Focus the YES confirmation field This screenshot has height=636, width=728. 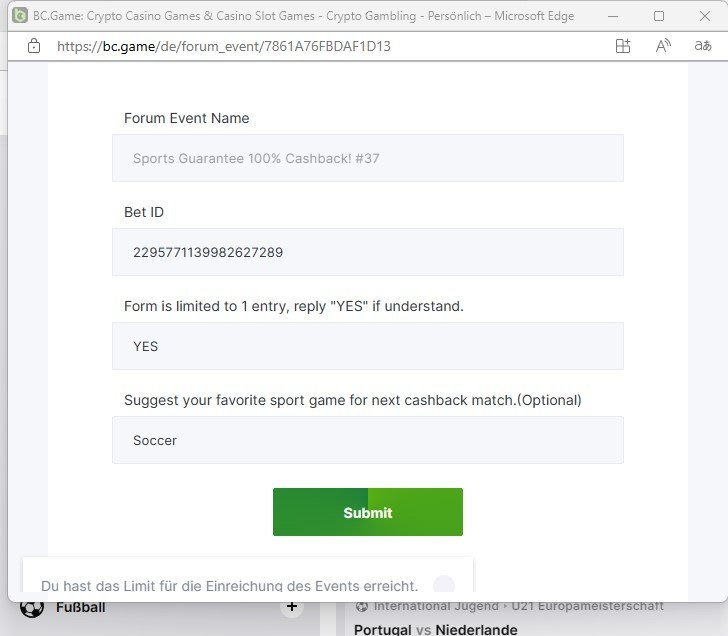368,346
